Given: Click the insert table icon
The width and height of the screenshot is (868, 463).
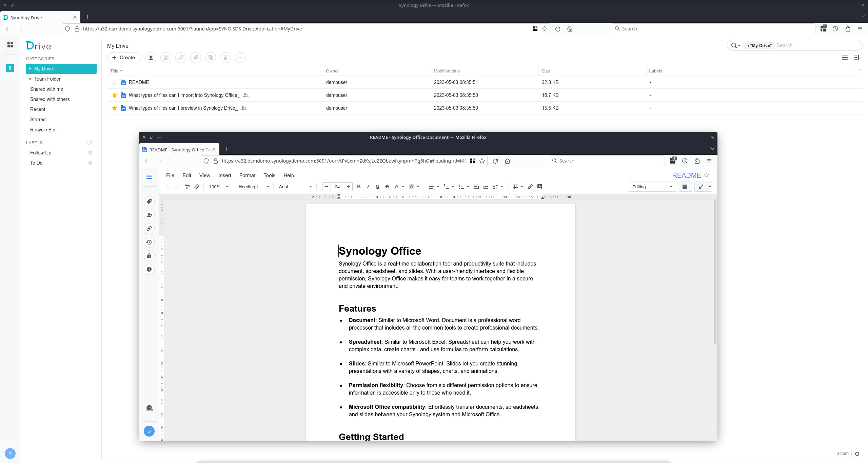Looking at the screenshot, I should [515, 187].
